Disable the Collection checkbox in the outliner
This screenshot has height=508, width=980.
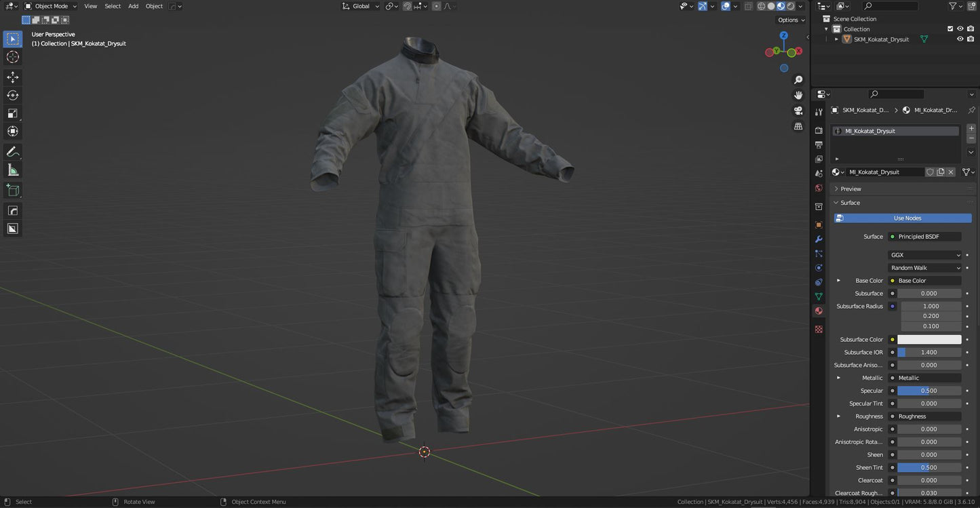950,28
